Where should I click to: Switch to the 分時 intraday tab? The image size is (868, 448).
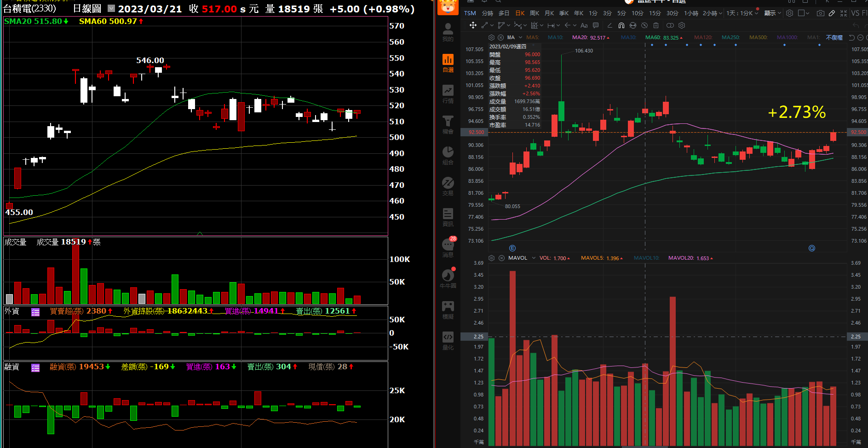(x=487, y=13)
